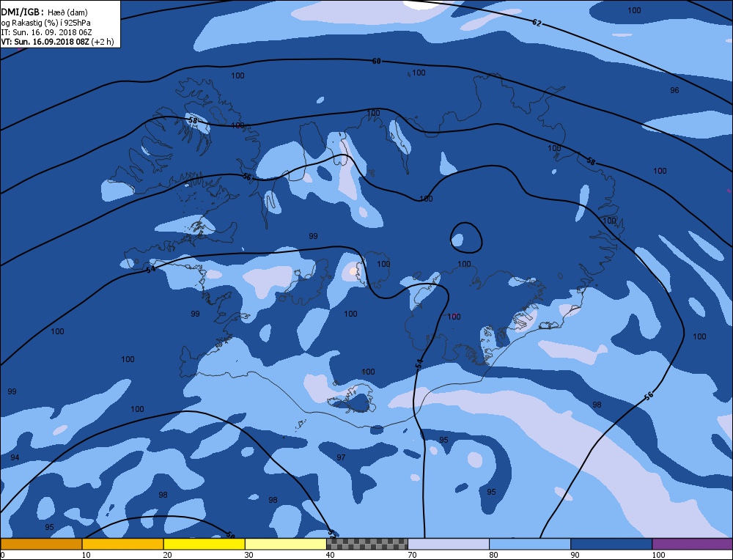
Task: Click the 'DMI/IGB: Hæð (dam)' title line
Action: (x=45, y=12)
